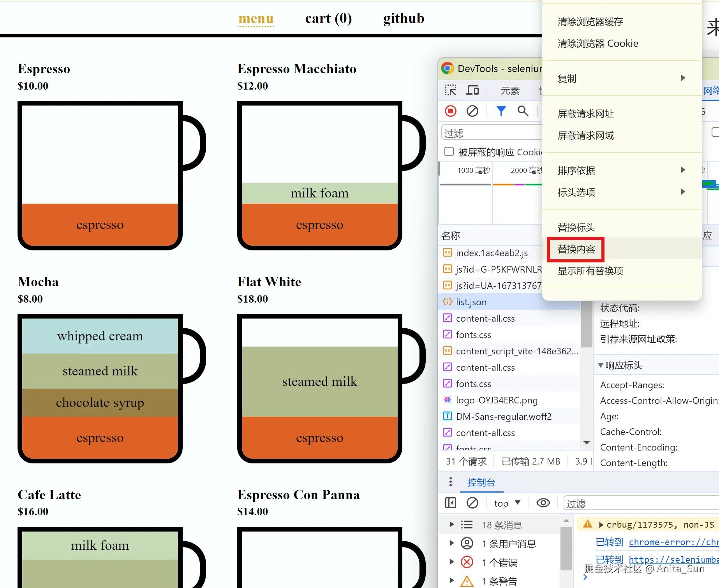Follow the https://seleniumba console link
This screenshot has width=719, height=588.
[673, 560]
